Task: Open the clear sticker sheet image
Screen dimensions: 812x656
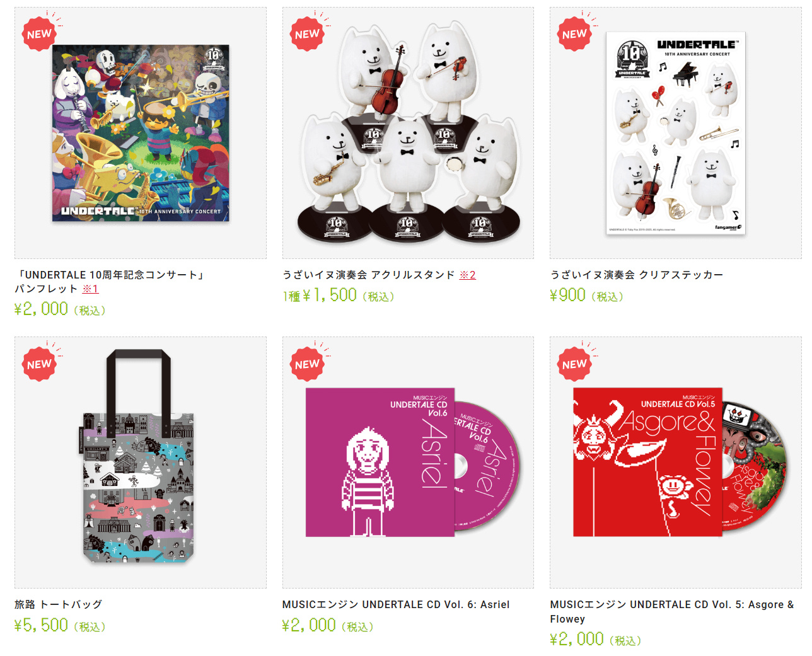Action: [x=676, y=133]
